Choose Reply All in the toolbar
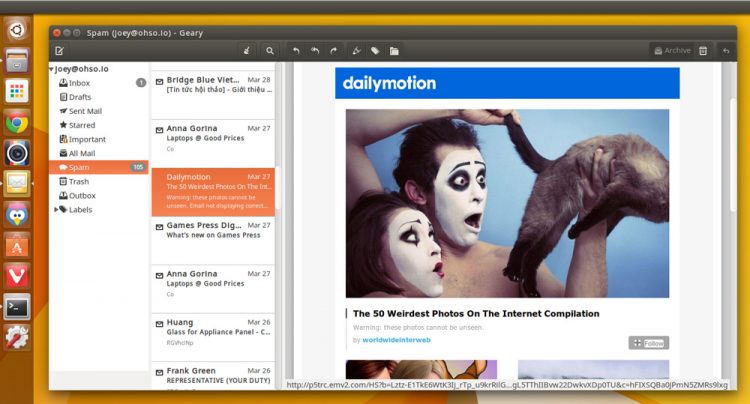Viewport: 750px width, 404px height. click(x=315, y=51)
